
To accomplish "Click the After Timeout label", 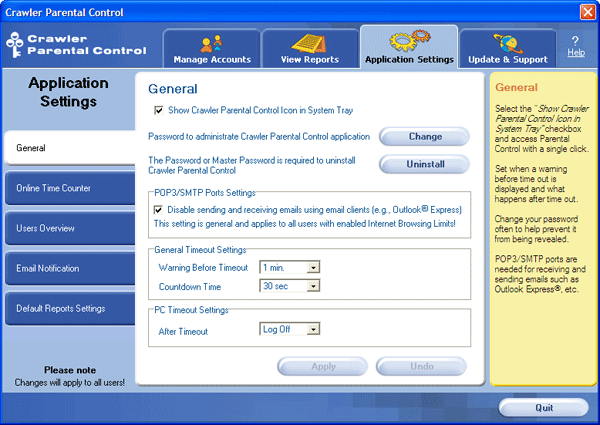I will tap(183, 332).
